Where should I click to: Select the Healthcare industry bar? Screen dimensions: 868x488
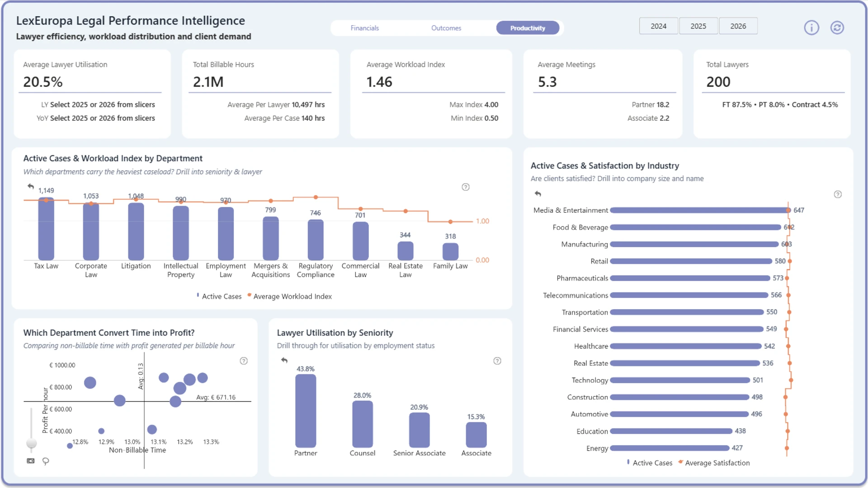pos(686,346)
